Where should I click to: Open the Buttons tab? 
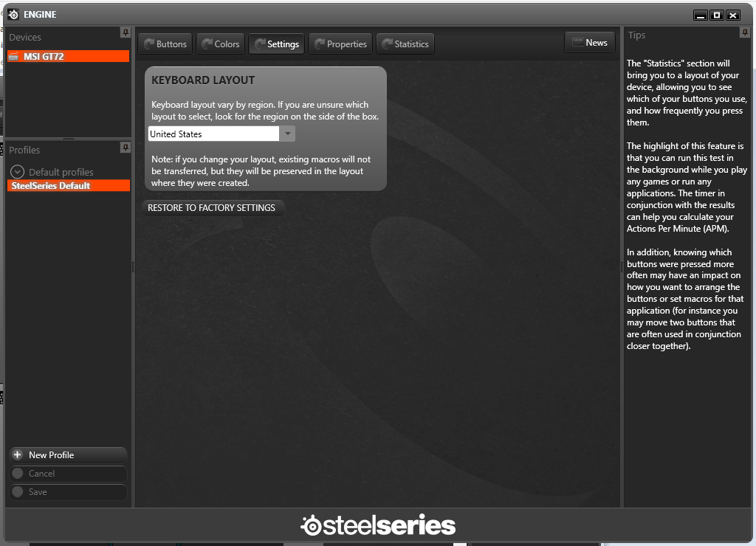point(165,44)
